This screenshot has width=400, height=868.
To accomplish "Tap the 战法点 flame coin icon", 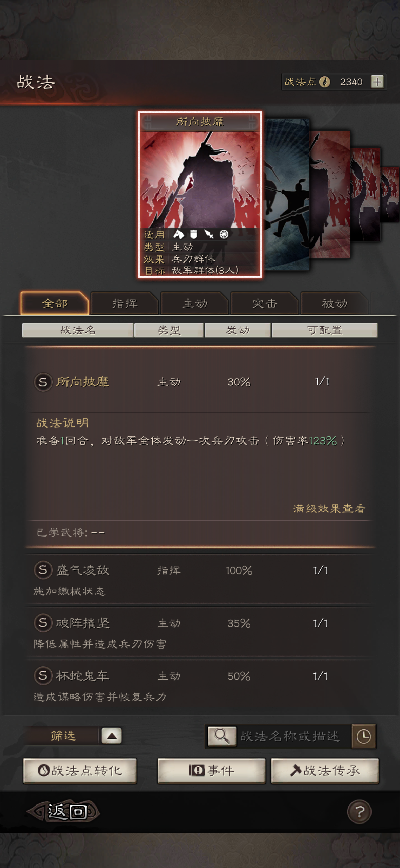I will click(325, 82).
